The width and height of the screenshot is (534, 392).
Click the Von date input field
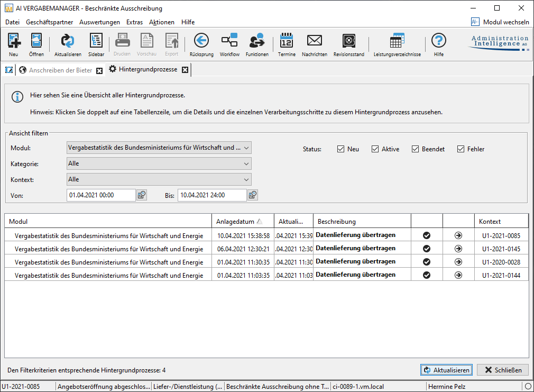coord(101,195)
